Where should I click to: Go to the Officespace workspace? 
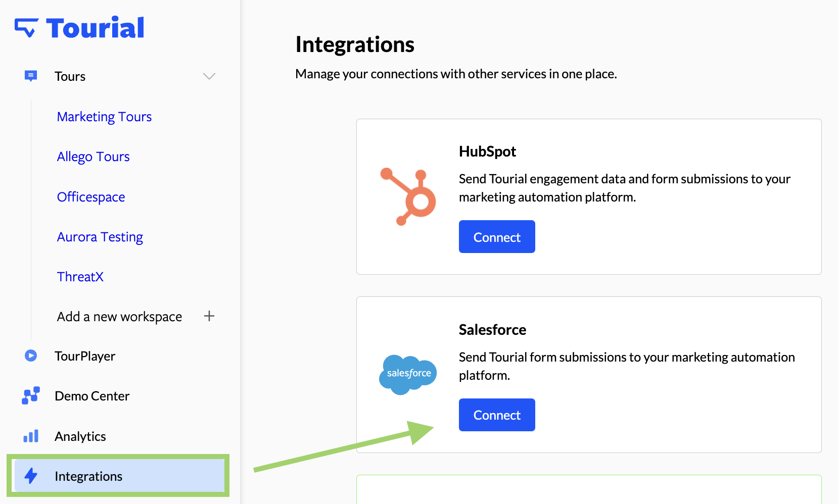(91, 197)
